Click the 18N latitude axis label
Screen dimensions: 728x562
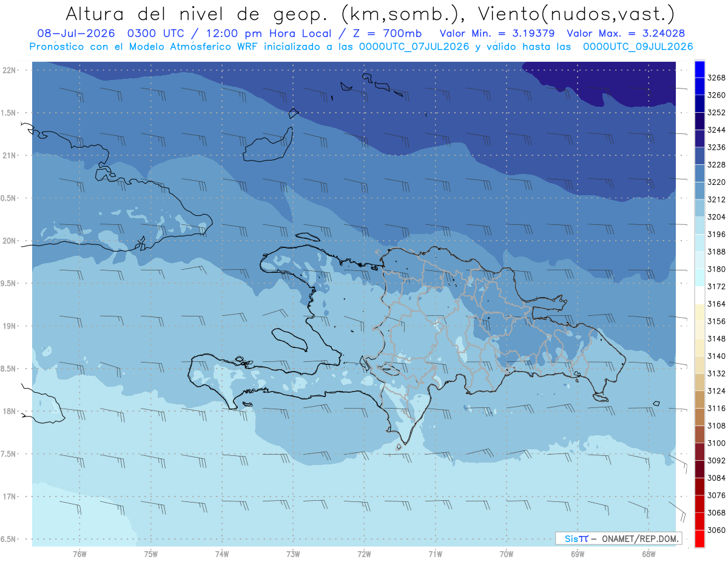pyautogui.click(x=10, y=411)
